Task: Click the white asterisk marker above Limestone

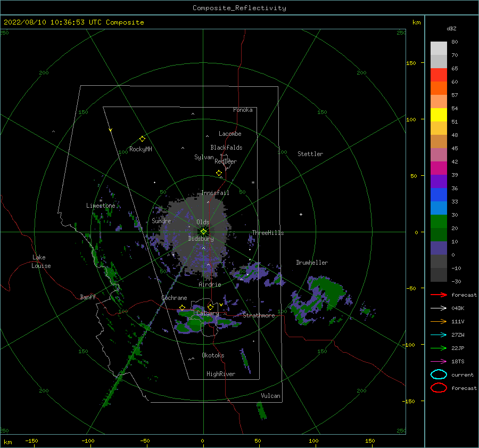Action: click(101, 201)
